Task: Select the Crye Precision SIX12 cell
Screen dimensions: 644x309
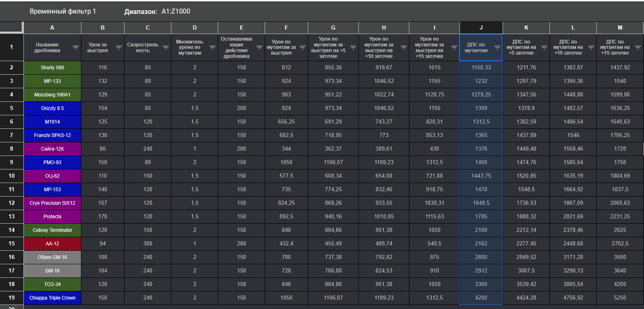Action: (52, 203)
